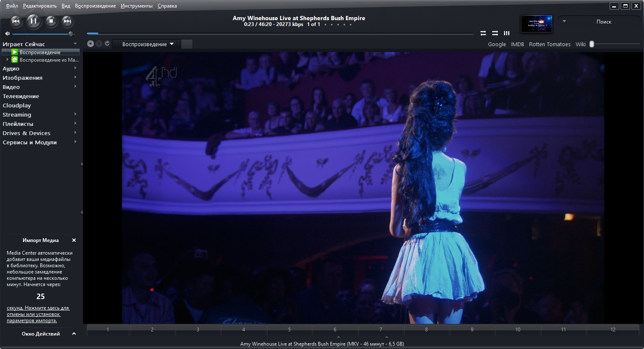This screenshot has height=349, width=644.
Task: Mute audio with the speaker icon
Action: point(7,34)
